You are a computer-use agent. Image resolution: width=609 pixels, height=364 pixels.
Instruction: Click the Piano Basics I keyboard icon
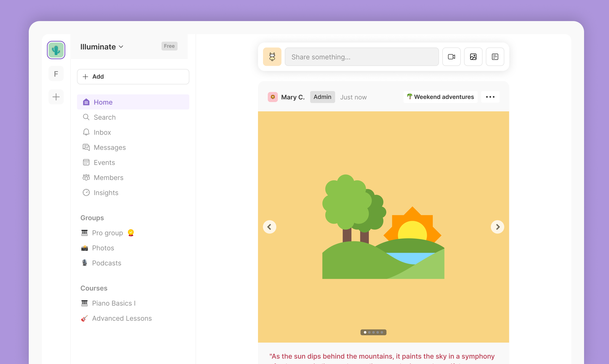coord(84,303)
